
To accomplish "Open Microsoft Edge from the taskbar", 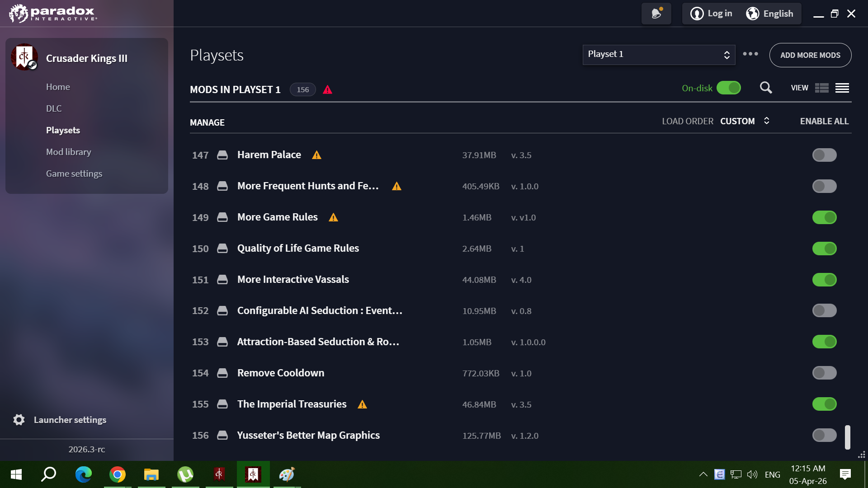I will click(84, 474).
